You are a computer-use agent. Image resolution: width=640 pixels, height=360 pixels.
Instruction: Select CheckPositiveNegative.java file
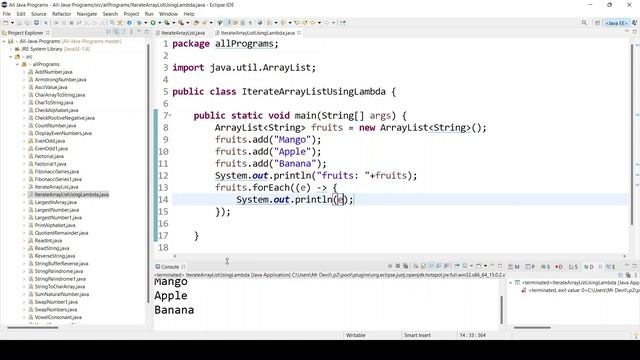[64, 118]
